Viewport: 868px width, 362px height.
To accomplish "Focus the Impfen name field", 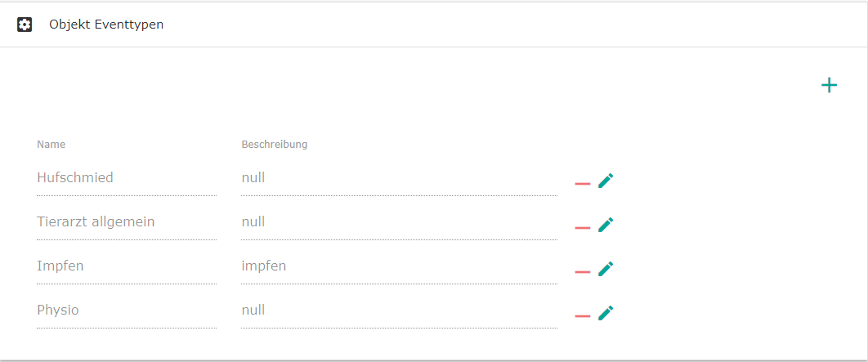I will coord(126,266).
